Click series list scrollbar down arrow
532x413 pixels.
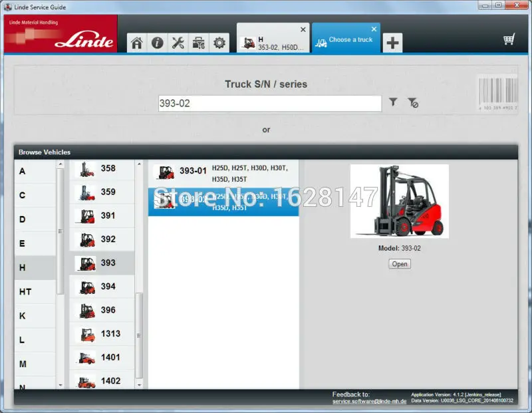[x=139, y=385]
